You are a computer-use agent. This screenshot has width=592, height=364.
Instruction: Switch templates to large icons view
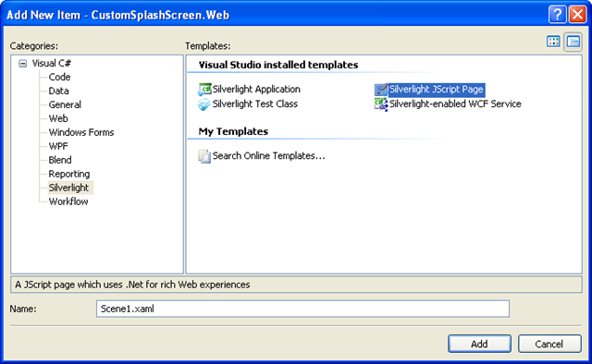coord(553,42)
